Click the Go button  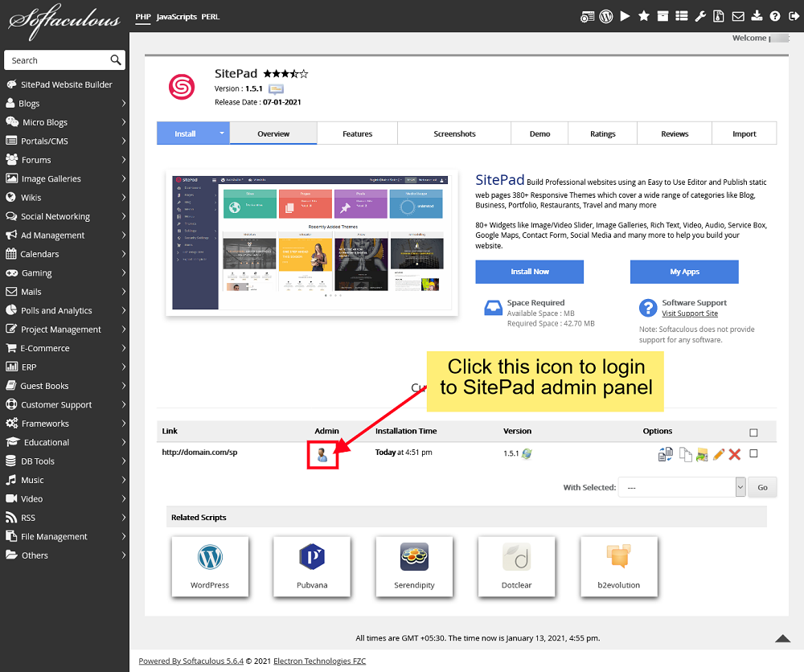coord(762,487)
